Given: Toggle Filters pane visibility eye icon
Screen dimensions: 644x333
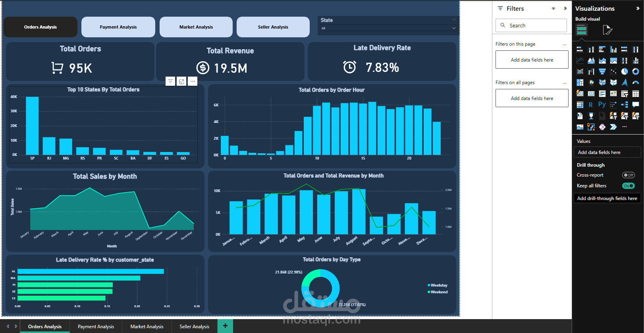Looking at the screenshot, I should 553,8.
